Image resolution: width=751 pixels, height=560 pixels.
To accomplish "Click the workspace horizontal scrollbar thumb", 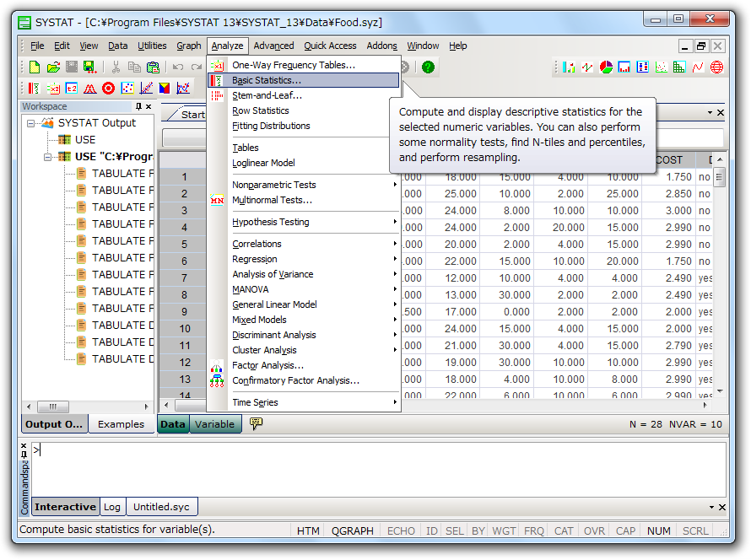I will [x=52, y=407].
